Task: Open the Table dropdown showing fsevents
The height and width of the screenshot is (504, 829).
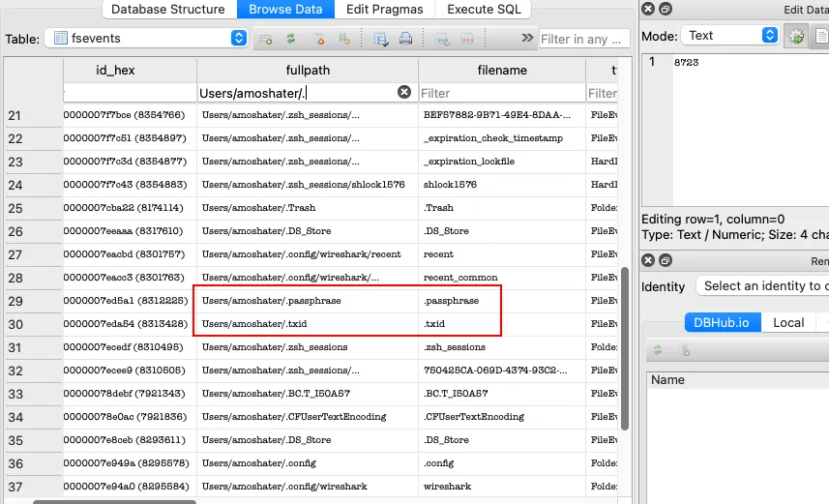Action: (x=146, y=38)
